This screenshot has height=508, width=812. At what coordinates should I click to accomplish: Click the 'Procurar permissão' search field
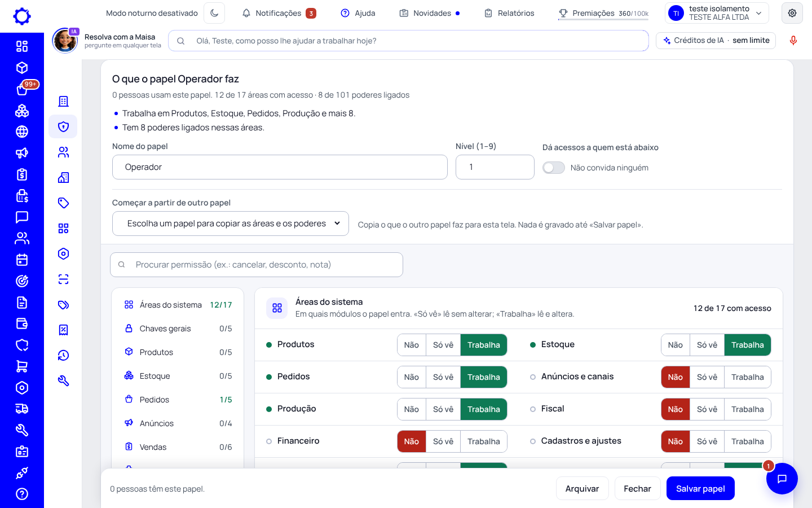coord(257,265)
